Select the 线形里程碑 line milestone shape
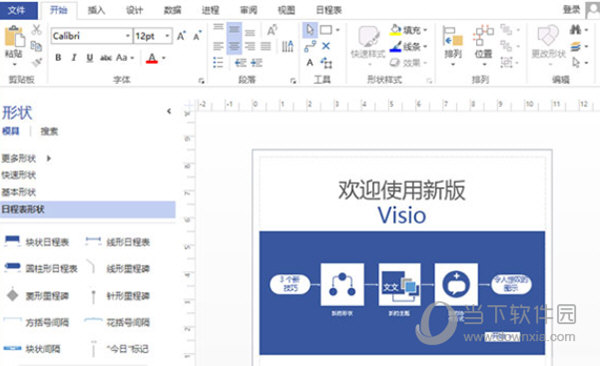 118,268
